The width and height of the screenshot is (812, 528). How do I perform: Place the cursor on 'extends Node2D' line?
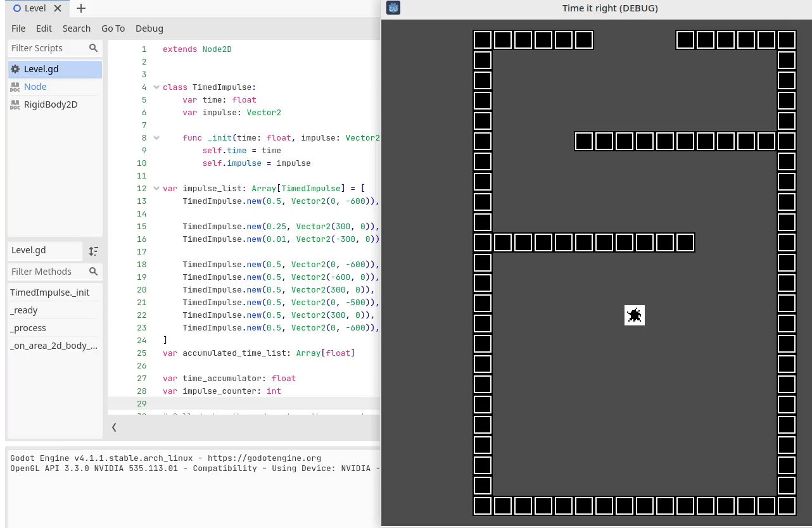click(x=197, y=49)
